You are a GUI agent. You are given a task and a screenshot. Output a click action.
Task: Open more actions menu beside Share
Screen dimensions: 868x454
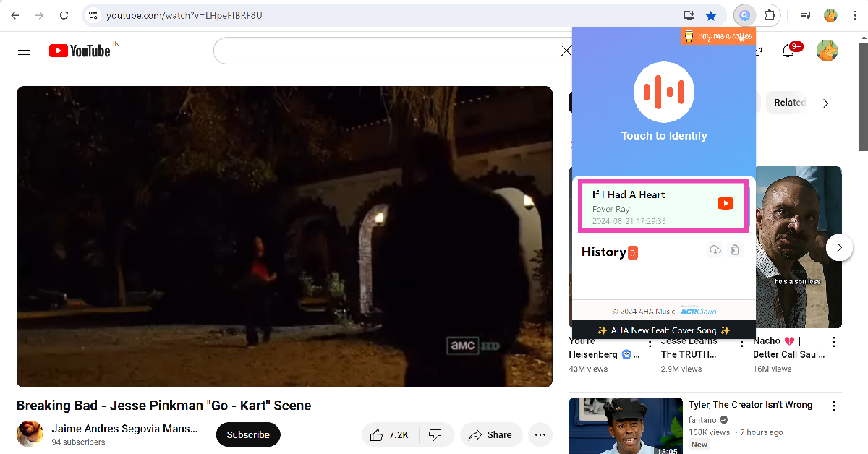click(540, 434)
